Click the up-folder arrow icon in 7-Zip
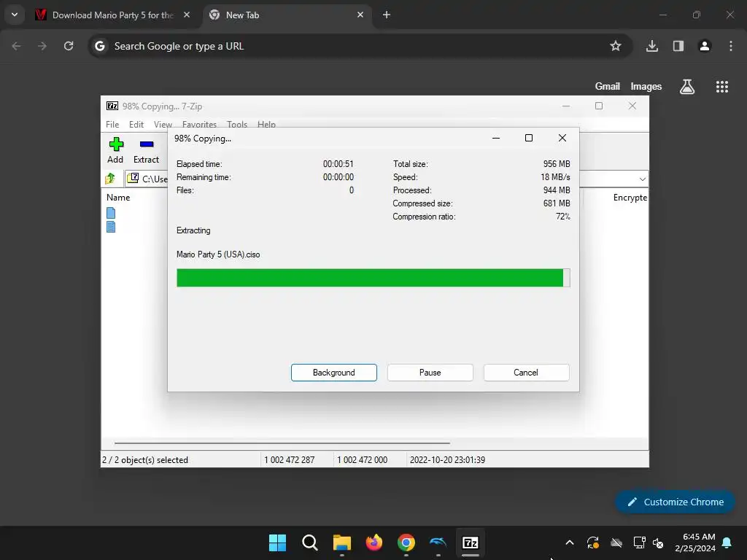The width and height of the screenshot is (747, 560). 111,179
